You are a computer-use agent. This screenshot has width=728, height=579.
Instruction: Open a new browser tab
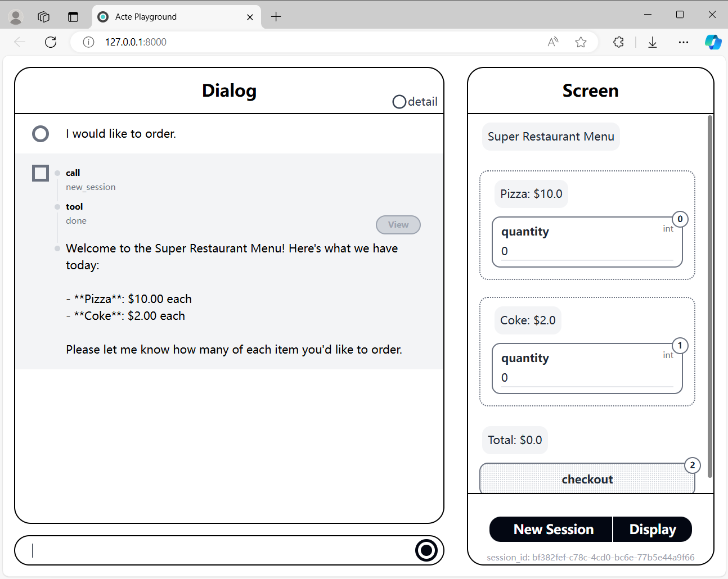pos(276,16)
